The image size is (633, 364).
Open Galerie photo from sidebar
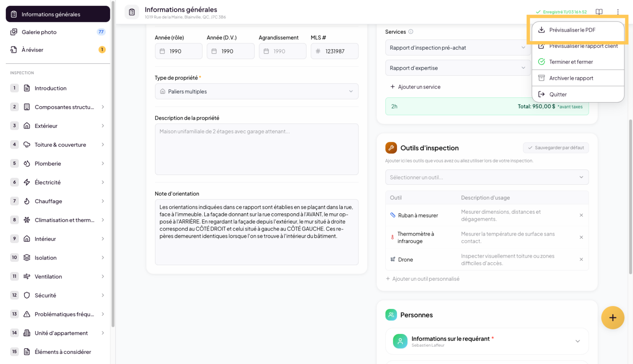click(x=39, y=32)
